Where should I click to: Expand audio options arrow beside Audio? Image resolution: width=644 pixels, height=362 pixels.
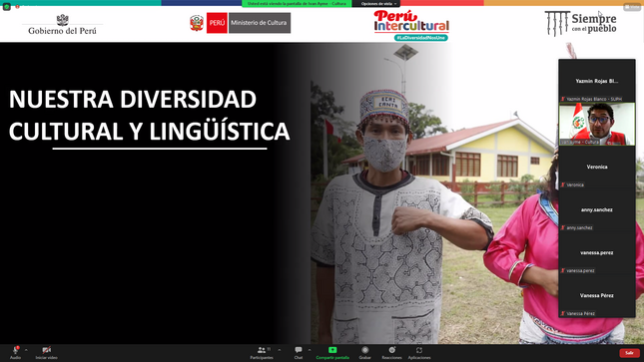coord(26,350)
